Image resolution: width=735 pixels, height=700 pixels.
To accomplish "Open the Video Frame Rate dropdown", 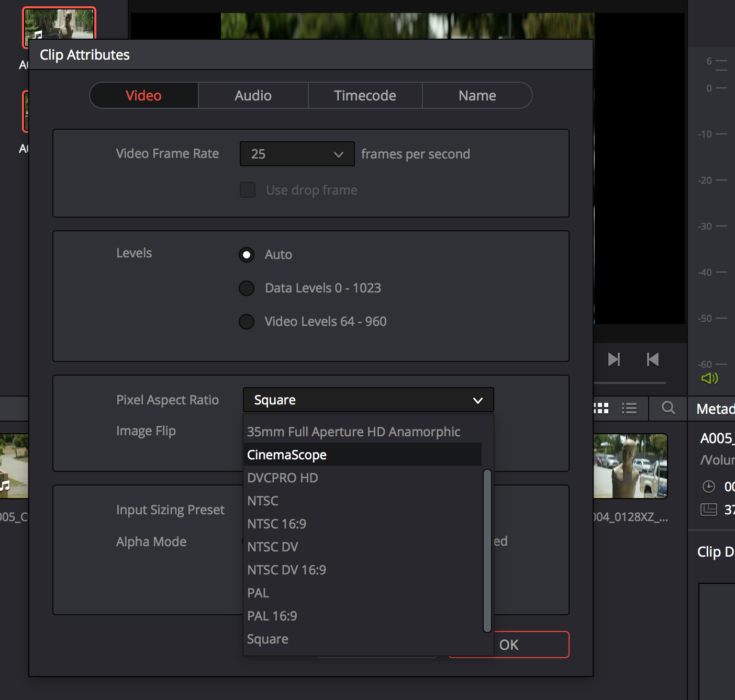I will point(297,154).
